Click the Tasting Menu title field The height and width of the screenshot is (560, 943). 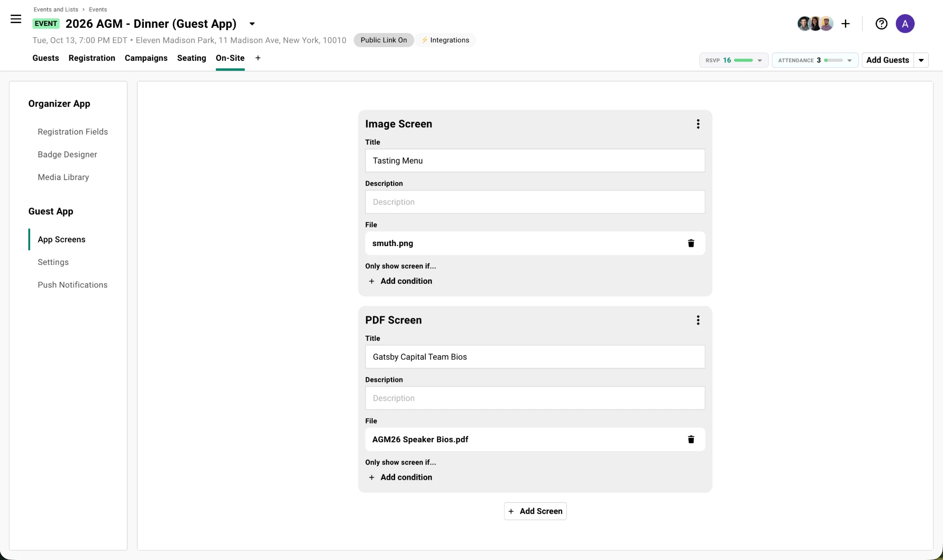pyautogui.click(x=535, y=161)
